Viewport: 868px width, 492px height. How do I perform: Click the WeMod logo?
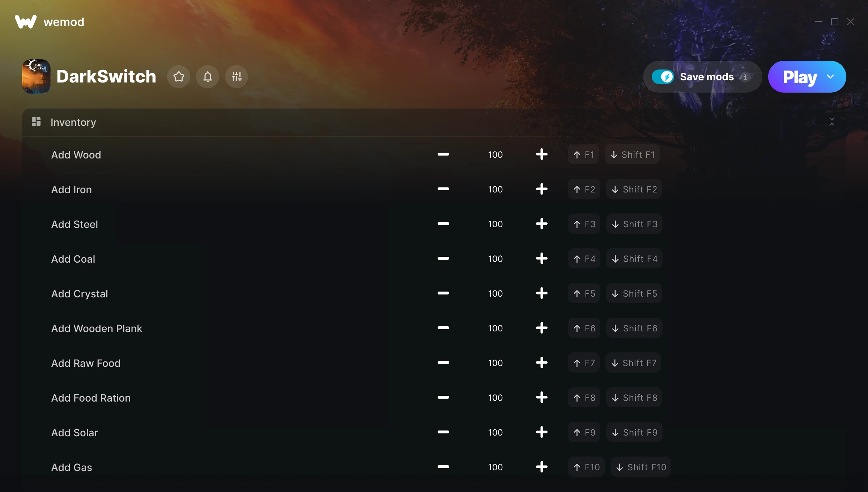coord(26,22)
